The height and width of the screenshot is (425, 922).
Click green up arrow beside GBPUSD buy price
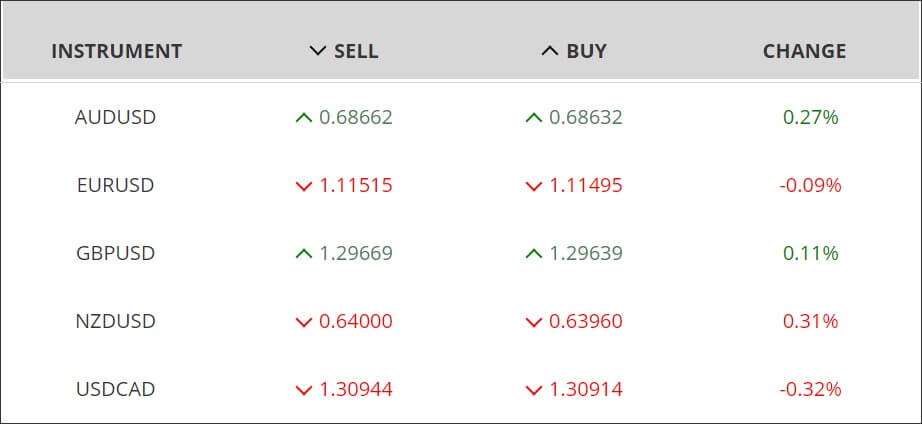(x=533, y=254)
